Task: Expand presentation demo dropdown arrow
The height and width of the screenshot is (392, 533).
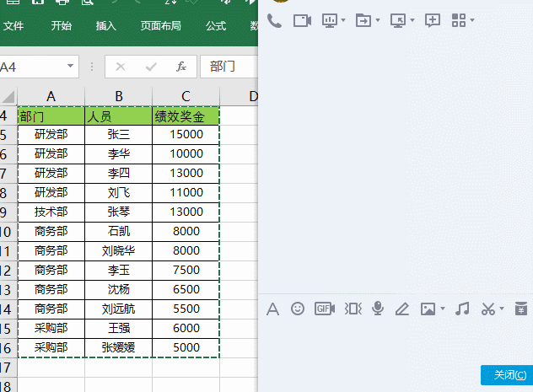Action: (x=343, y=20)
